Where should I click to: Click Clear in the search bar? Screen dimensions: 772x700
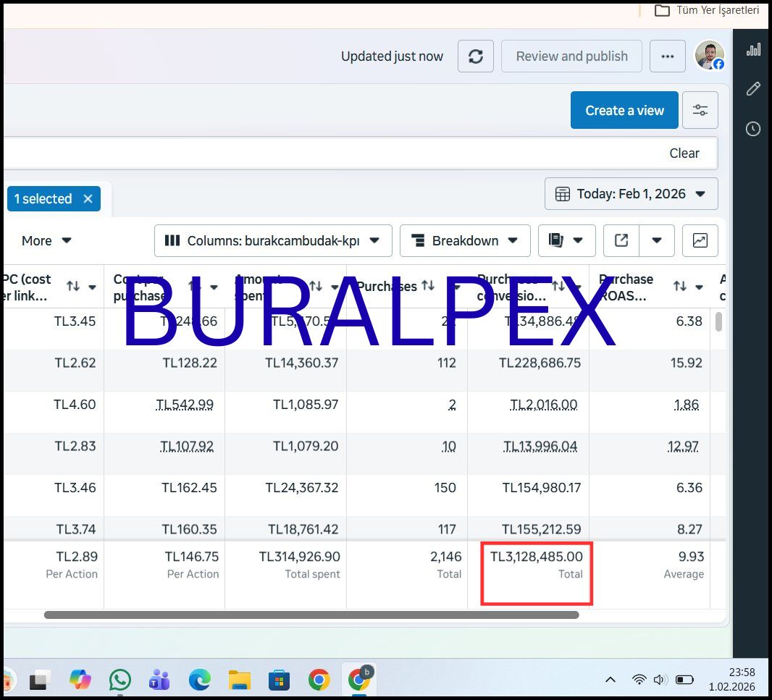tap(684, 153)
